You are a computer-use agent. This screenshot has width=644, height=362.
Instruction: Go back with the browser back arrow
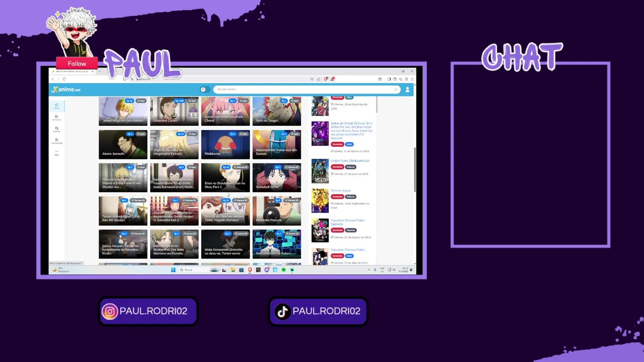point(53,79)
